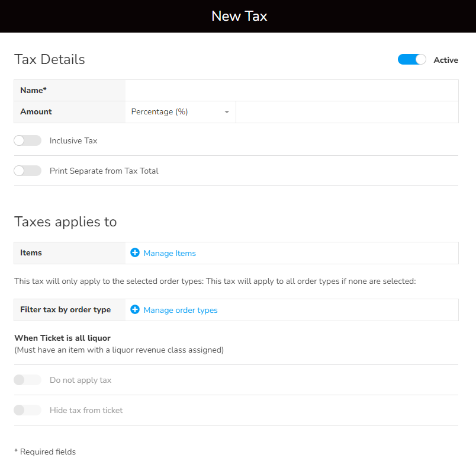The width and height of the screenshot is (476, 464).
Task: Toggle the Do not apply tax switch
Action: [28, 380]
